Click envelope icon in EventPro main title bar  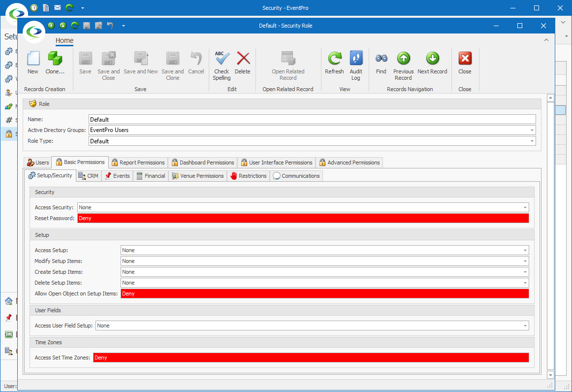58,8
